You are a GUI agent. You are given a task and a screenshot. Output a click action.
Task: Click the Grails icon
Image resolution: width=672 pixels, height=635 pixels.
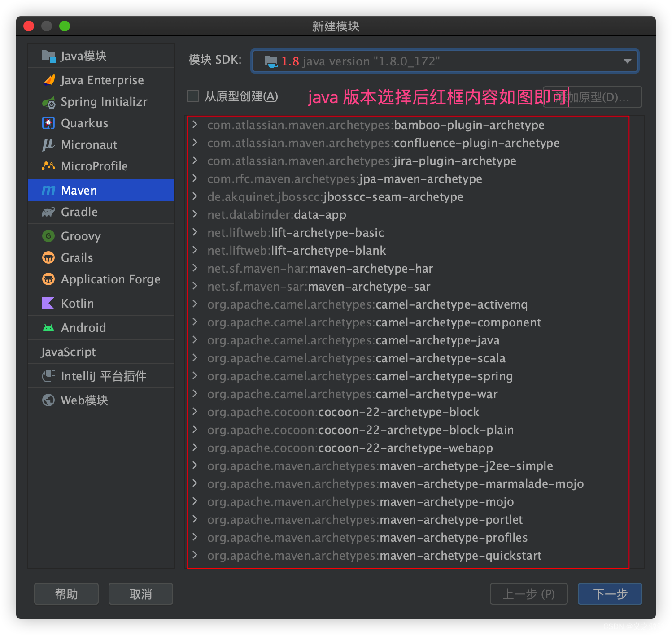(48, 257)
